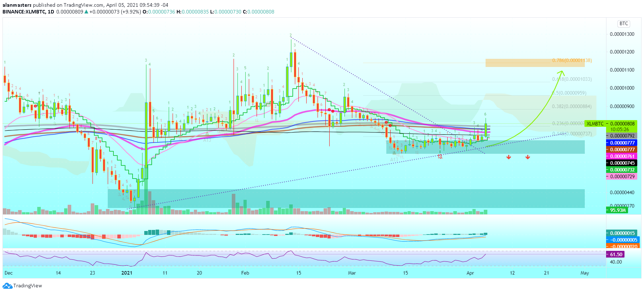The width and height of the screenshot is (644, 293).
Task: Click the magenta 0.00000761 price tag
Action: (x=622, y=156)
